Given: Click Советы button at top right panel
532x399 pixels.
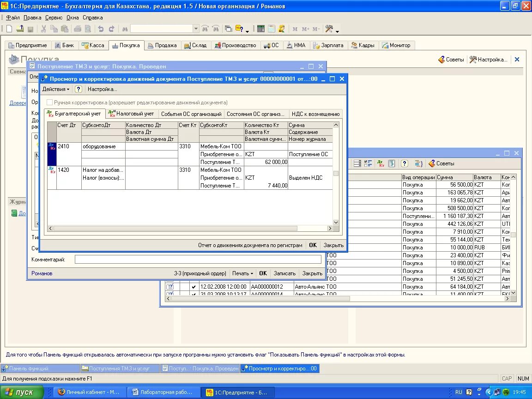Looking at the screenshot, I should [x=451, y=60].
